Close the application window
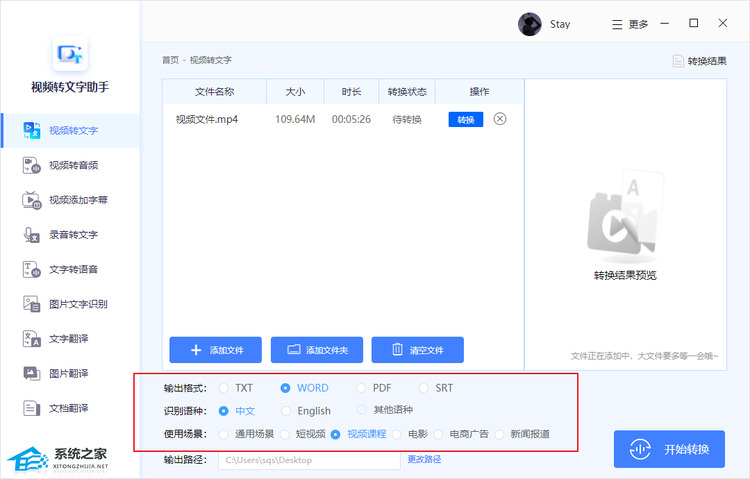The height and width of the screenshot is (479, 750). tap(723, 23)
